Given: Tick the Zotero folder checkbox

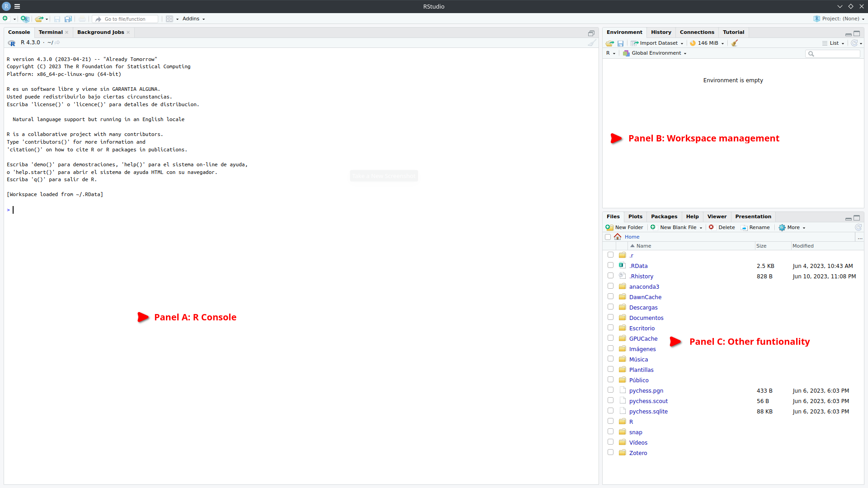Looking at the screenshot, I should tap(610, 452).
